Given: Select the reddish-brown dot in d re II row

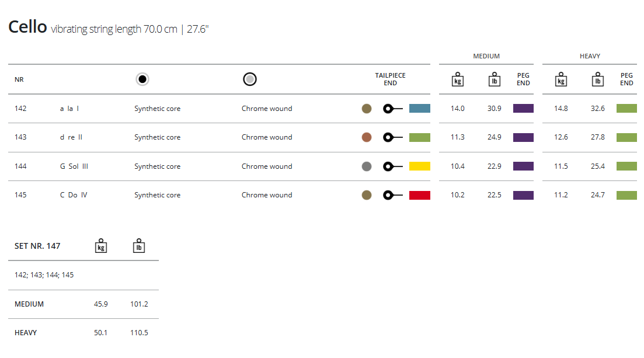Looking at the screenshot, I should click(x=367, y=137).
